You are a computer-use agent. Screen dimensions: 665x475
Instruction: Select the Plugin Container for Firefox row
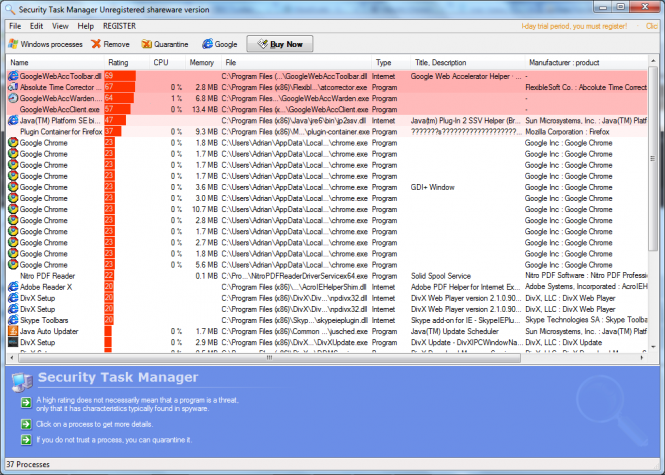(x=327, y=131)
